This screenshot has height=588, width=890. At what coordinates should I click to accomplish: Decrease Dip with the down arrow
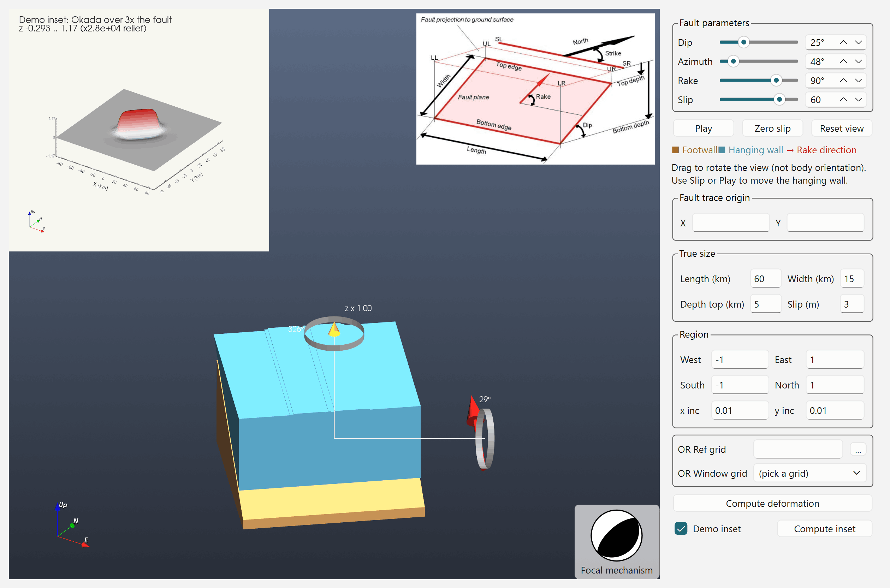(858, 42)
